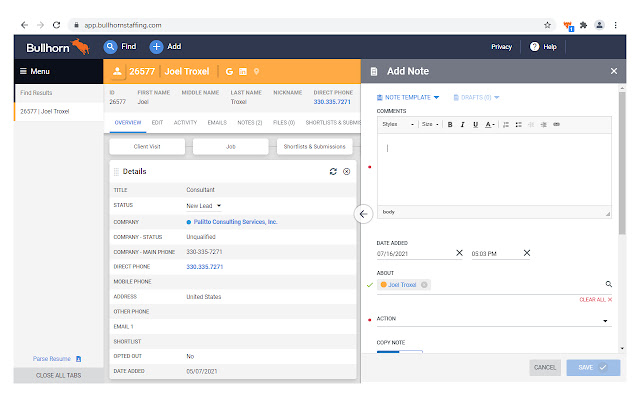This screenshot has height=400, width=640.
Task: Open the hamburger Menu
Action: [35, 71]
